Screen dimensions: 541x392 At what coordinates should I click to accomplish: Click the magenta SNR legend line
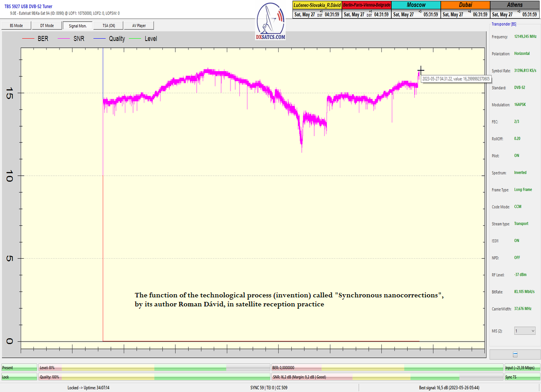[x=64, y=39]
